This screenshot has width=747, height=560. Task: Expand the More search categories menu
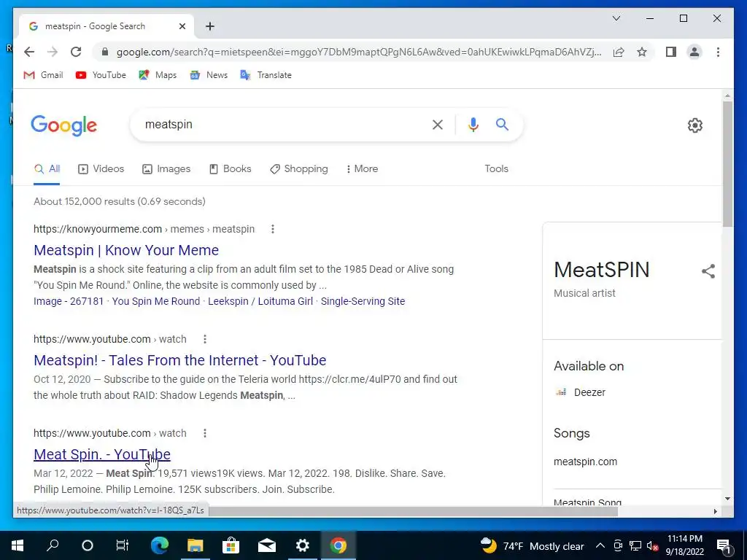362,168
